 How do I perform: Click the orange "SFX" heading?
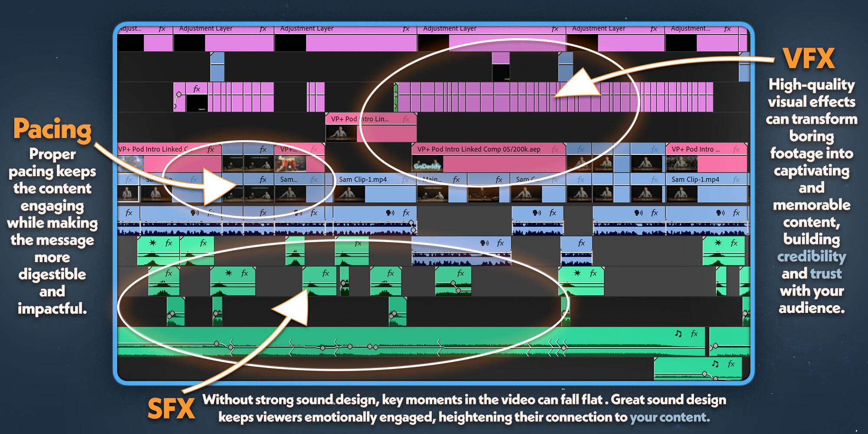pyautogui.click(x=171, y=409)
